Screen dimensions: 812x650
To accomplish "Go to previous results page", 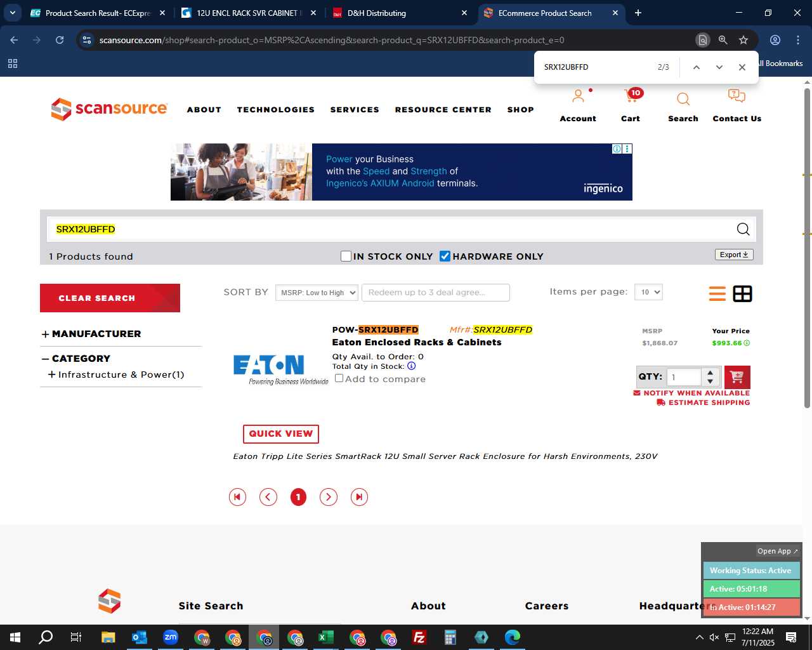I will tap(268, 497).
